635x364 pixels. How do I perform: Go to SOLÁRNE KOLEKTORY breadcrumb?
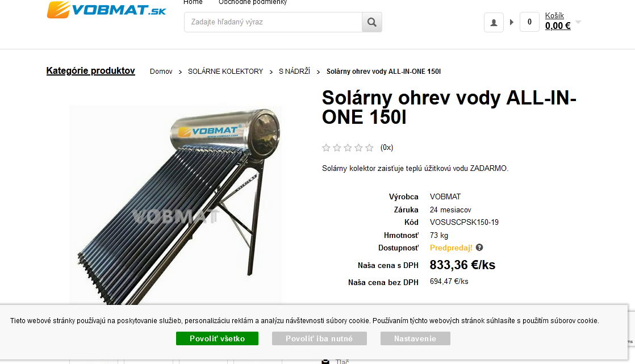pos(225,71)
